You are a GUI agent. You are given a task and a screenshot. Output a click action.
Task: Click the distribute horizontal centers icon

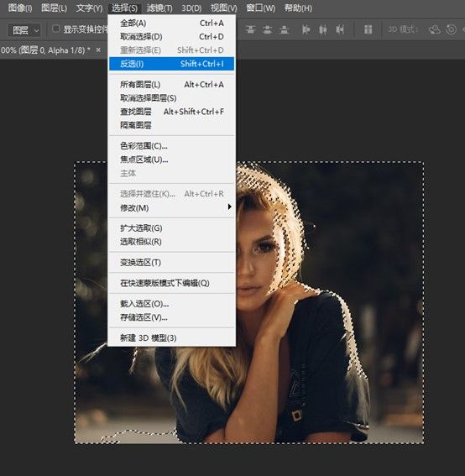click(x=323, y=29)
